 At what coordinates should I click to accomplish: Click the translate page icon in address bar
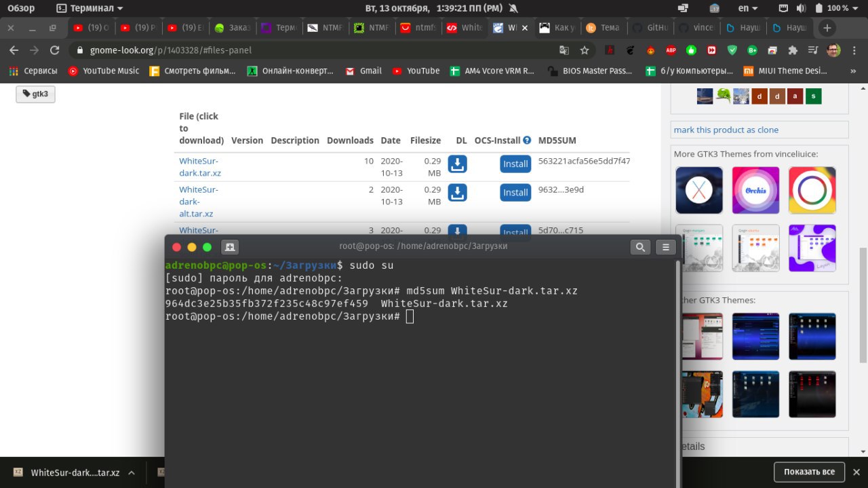pyautogui.click(x=564, y=50)
